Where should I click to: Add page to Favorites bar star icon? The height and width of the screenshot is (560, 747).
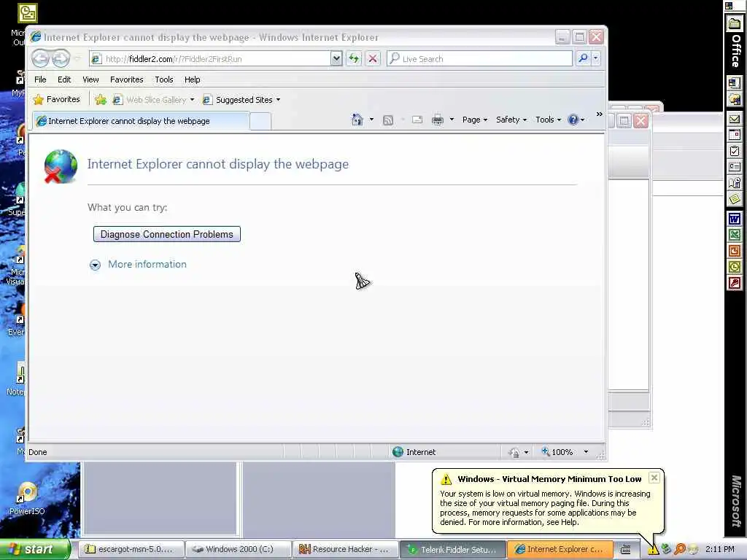(x=101, y=99)
